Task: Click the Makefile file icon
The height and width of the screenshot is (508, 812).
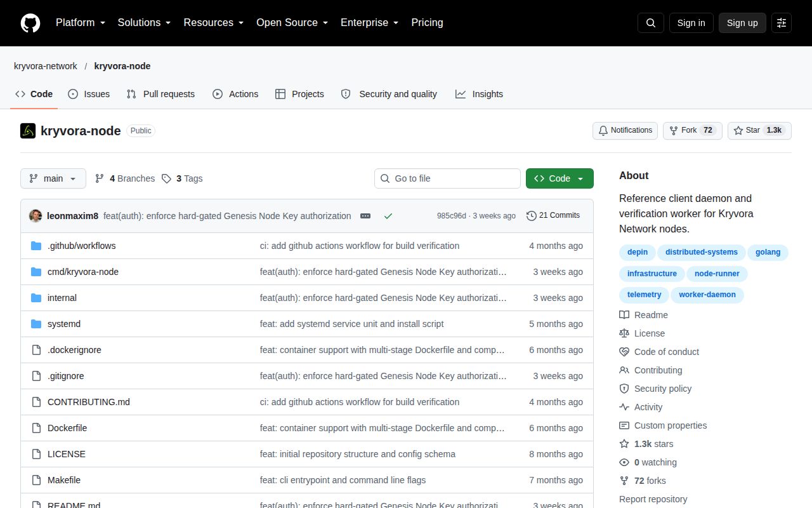Action: 36,480
